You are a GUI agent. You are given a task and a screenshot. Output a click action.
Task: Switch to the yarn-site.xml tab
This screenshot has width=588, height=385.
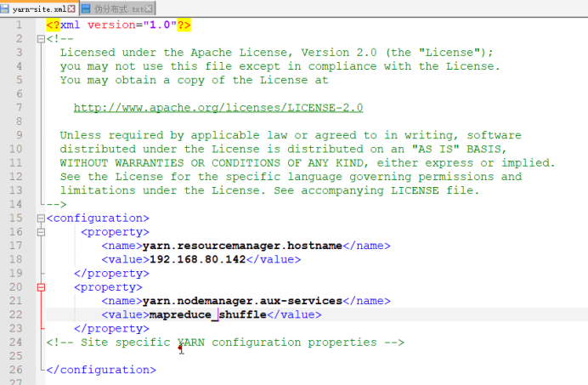pyautogui.click(x=39, y=8)
